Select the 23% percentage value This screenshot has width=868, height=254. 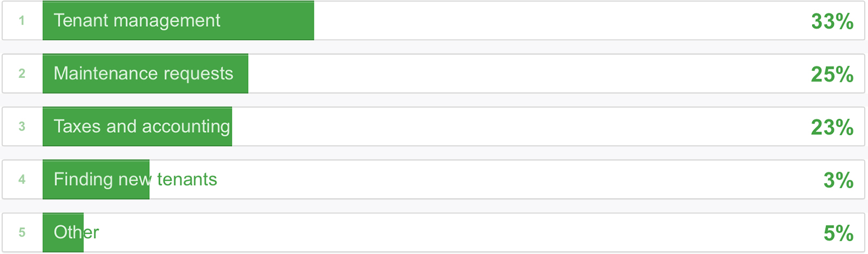(x=832, y=127)
